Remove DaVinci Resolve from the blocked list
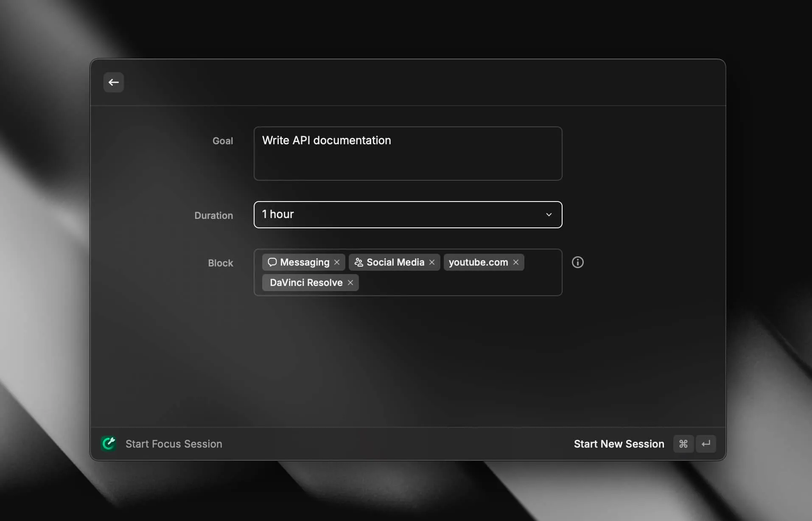The height and width of the screenshot is (521, 812). [350, 283]
